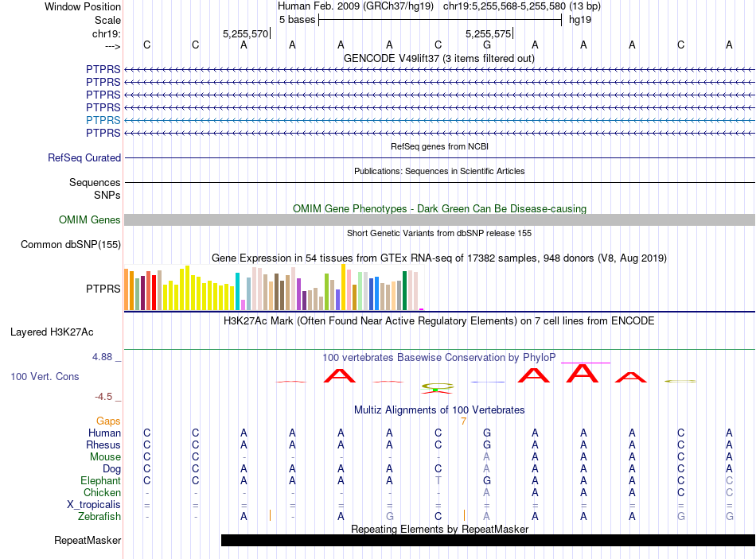
Task: Click 'Repeating Elements by RepeatMasker' title
Action: (x=439, y=529)
